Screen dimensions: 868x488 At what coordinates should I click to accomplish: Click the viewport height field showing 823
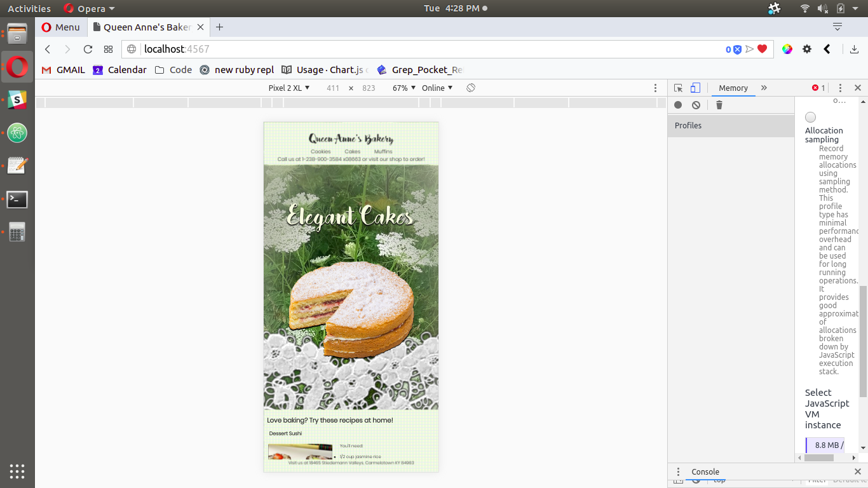pos(369,88)
